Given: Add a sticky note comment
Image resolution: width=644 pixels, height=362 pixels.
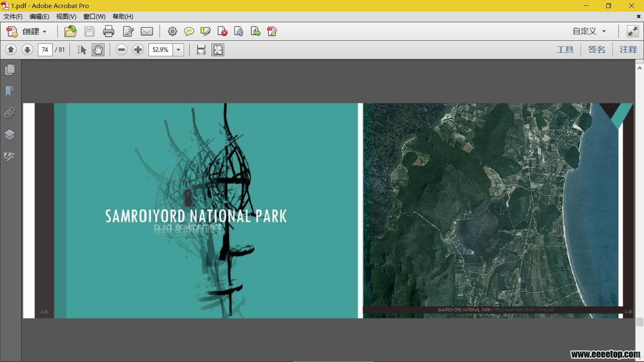Looking at the screenshot, I should point(189,31).
